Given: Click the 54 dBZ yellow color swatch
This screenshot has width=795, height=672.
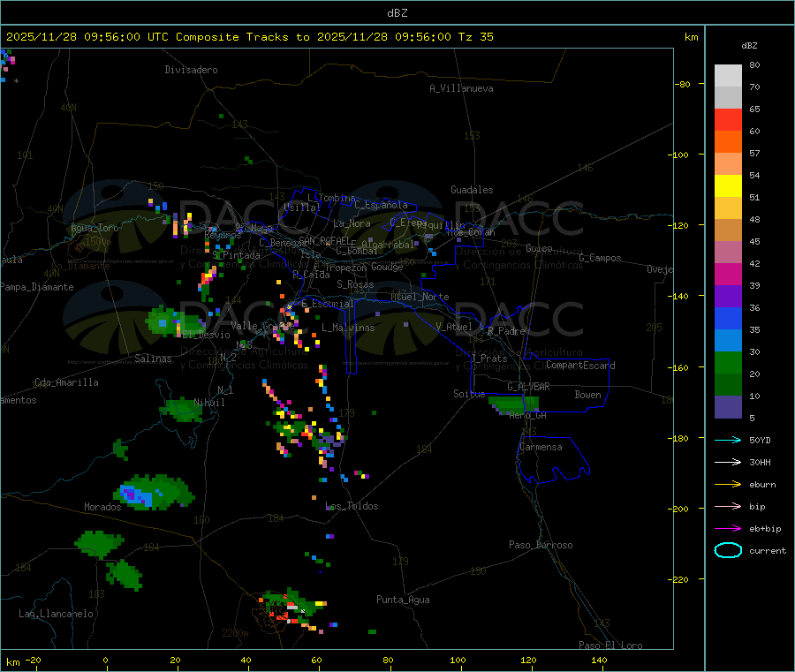Looking at the screenshot, I should [x=728, y=186].
